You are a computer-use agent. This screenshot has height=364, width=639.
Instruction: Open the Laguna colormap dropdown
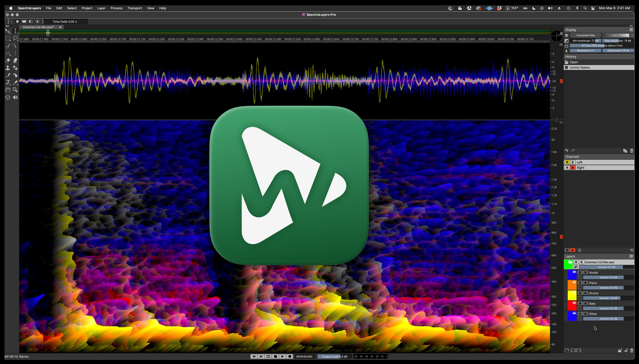pyautogui.click(x=618, y=35)
